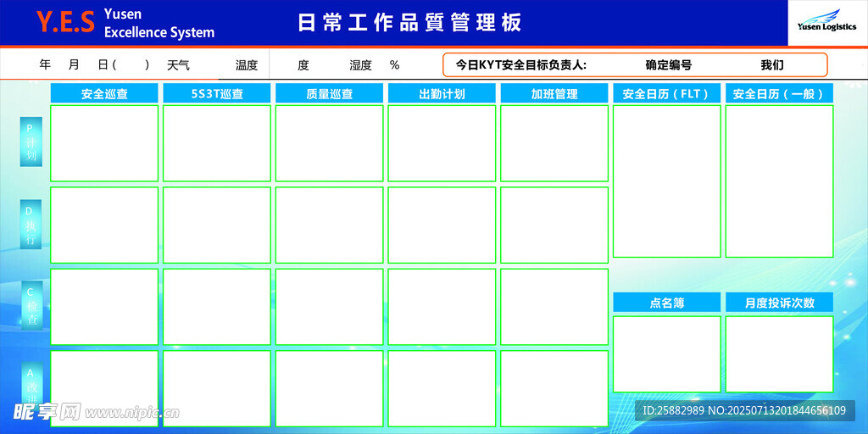Screen dimensions: 868x434
Task: Select the A 改进 row label
Action: click(x=31, y=386)
